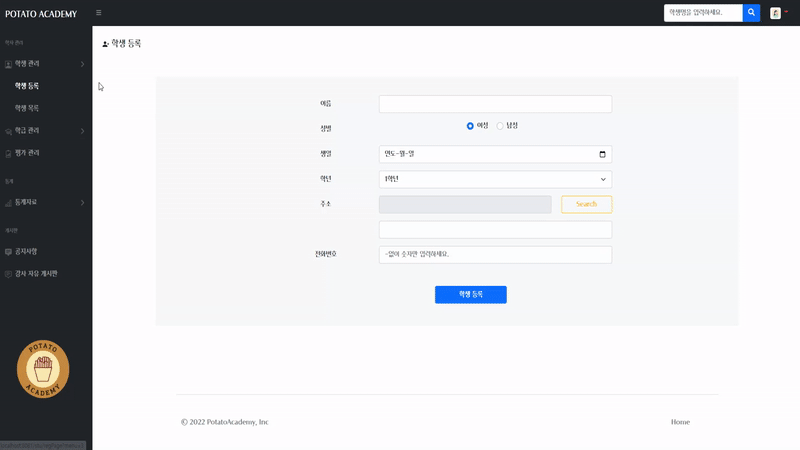The width and height of the screenshot is (800, 450).
Task: Focus the student name search box in header
Action: pos(703,13)
